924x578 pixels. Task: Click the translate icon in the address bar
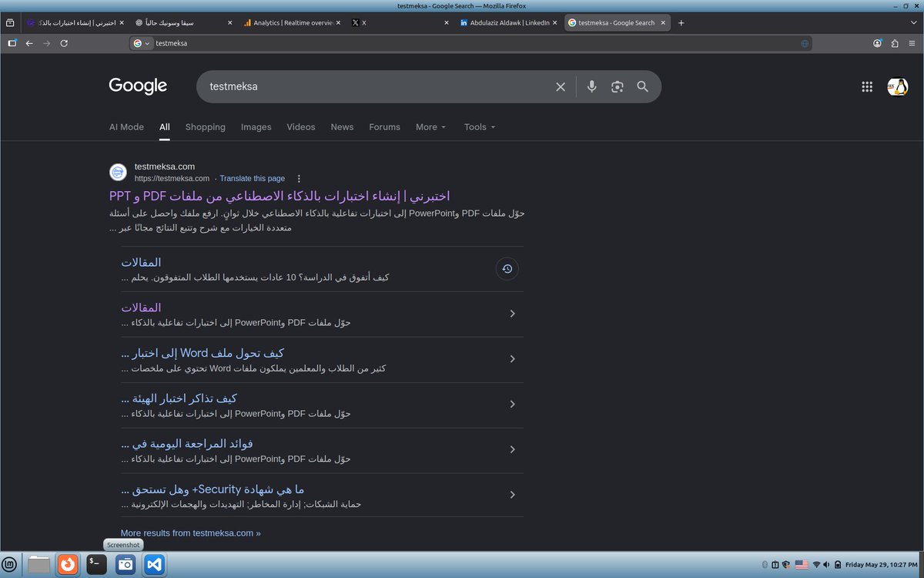coord(805,43)
